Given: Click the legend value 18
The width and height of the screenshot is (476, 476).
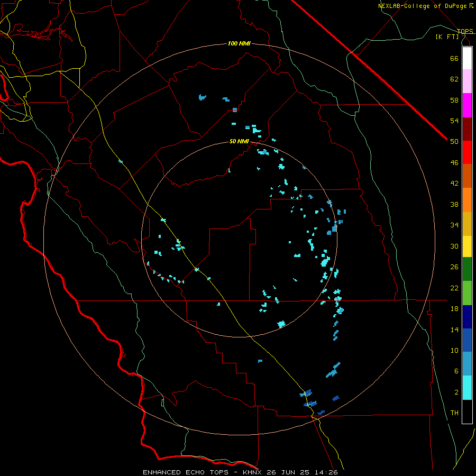Looking at the screenshot, I should coord(454,309).
